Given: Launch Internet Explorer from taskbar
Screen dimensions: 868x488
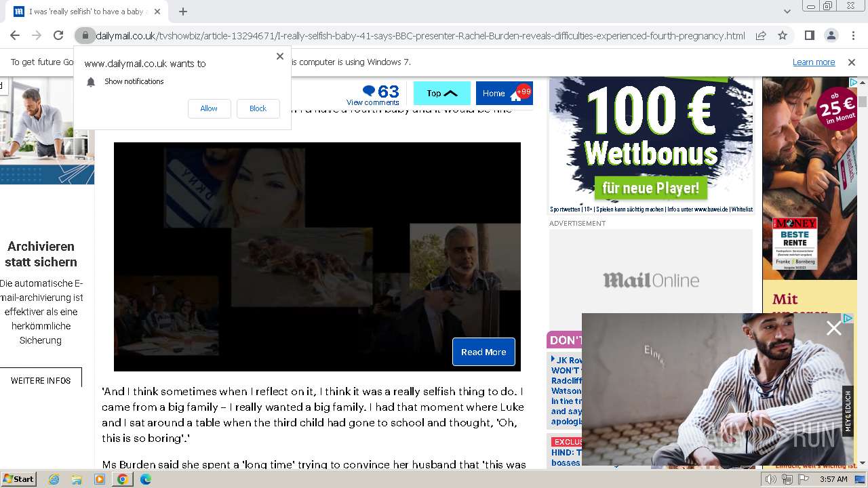Looking at the screenshot, I should (x=54, y=479).
